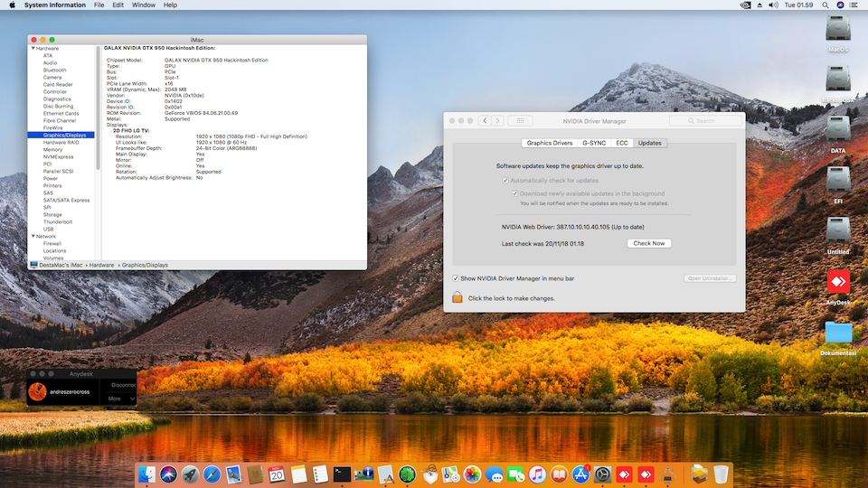Image resolution: width=868 pixels, height=488 pixels.
Task: Open the Dokumentasi folder on desktop
Action: coord(838,333)
